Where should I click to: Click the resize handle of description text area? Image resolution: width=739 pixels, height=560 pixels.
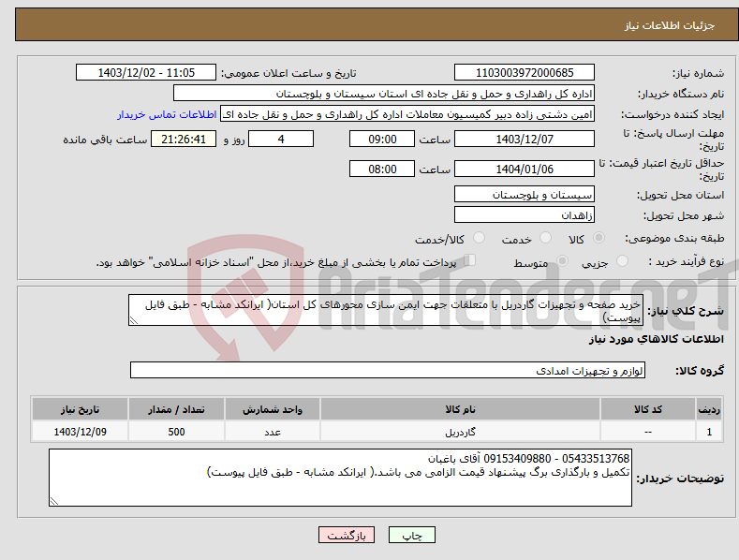pos(134,321)
